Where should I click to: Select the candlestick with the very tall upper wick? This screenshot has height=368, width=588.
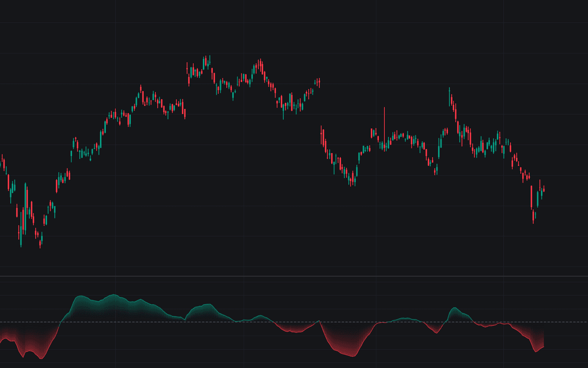click(x=384, y=130)
